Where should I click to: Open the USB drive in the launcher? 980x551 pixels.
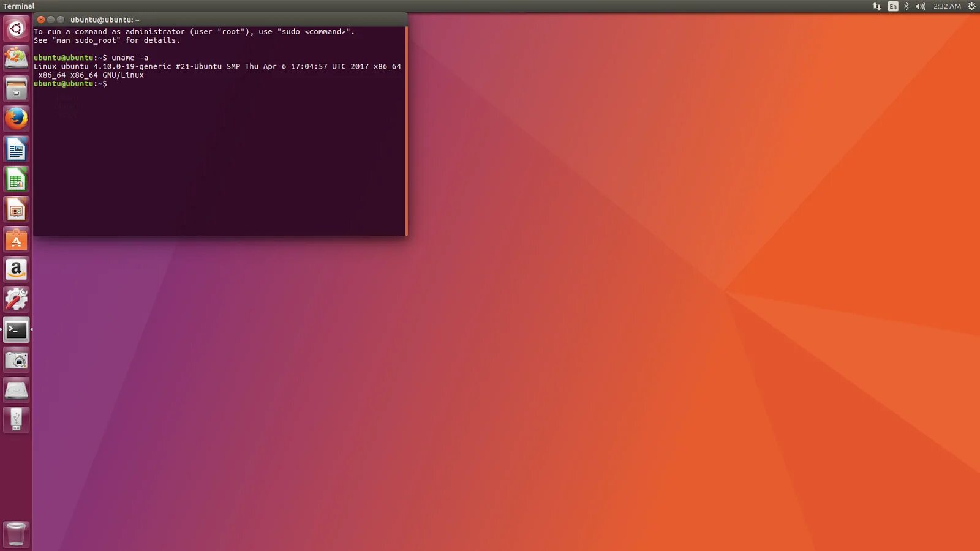(x=17, y=419)
